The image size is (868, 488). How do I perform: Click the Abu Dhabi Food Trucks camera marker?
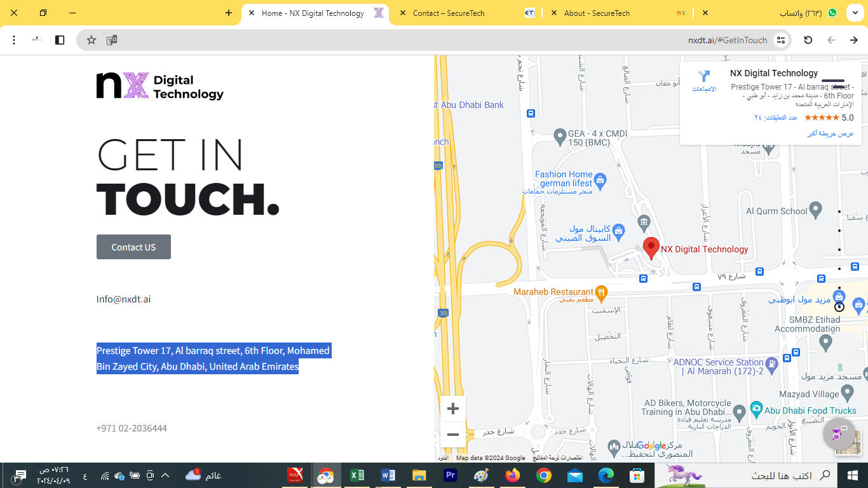(x=756, y=409)
